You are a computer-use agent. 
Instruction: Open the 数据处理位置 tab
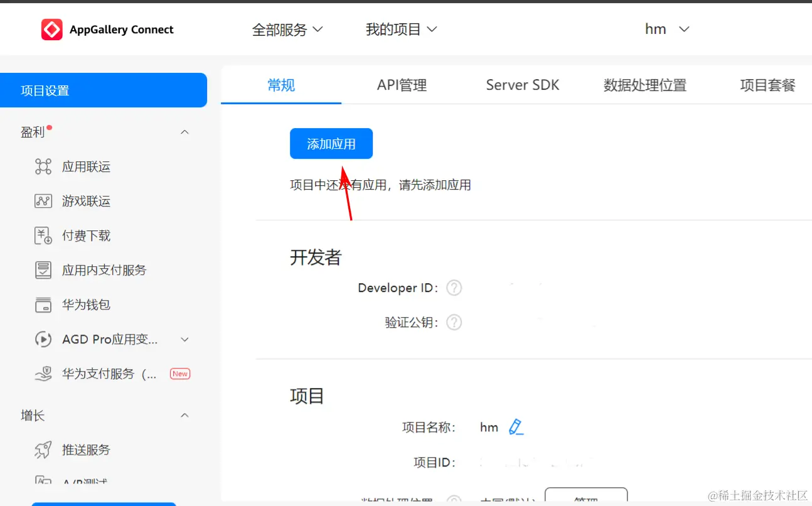pos(645,85)
